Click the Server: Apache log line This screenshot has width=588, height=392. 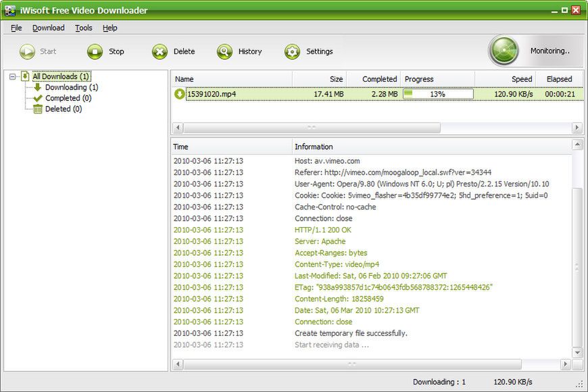coord(320,241)
